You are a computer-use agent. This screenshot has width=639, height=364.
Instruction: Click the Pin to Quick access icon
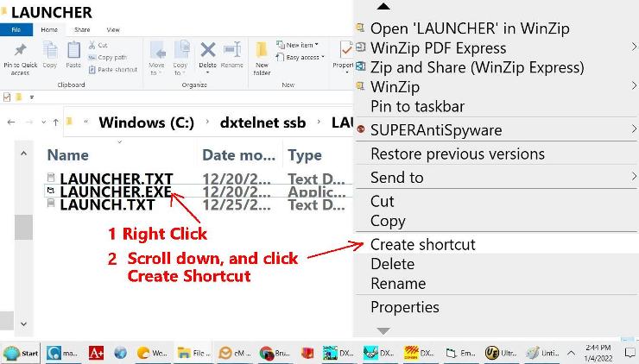20,51
